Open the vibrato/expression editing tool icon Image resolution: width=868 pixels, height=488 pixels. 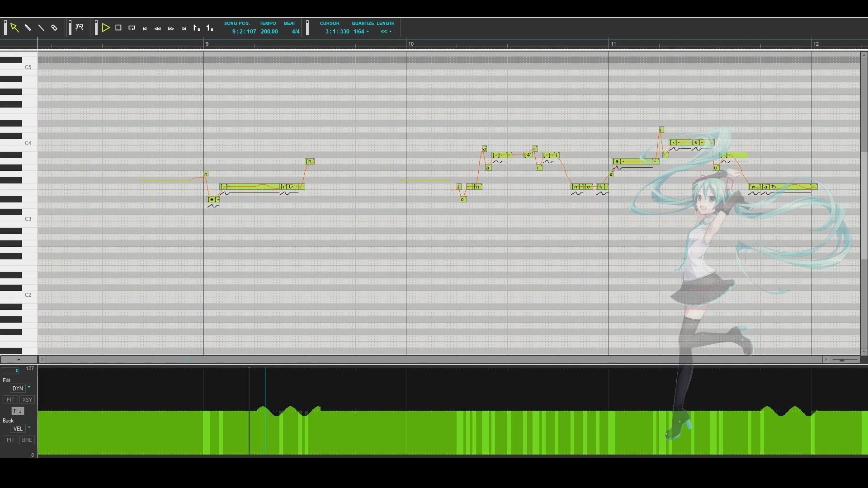click(80, 28)
